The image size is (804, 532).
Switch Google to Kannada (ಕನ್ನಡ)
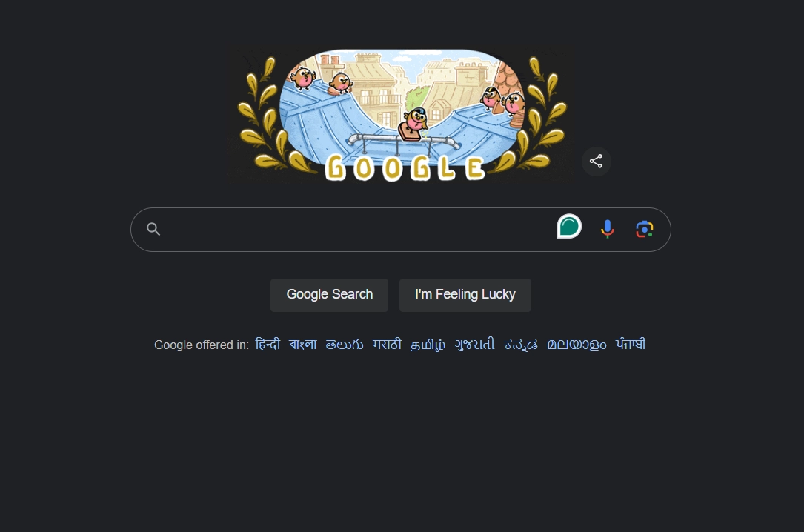coord(521,345)
